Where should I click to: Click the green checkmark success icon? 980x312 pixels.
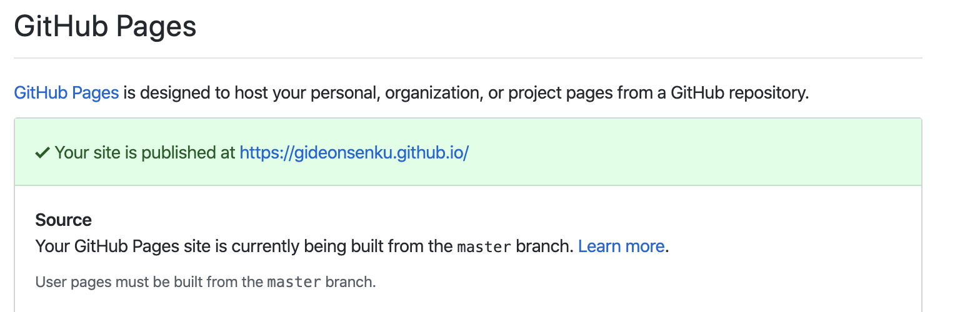point(42,153)
